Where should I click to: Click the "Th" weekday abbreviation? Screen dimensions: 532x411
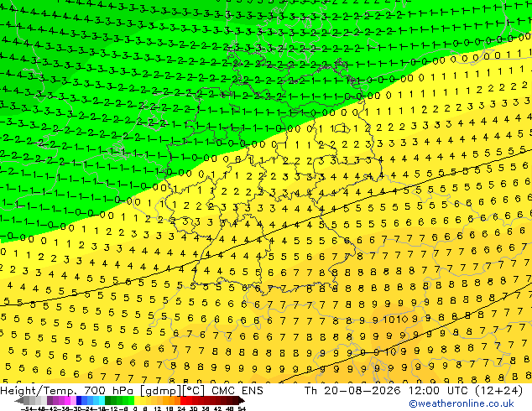point(310,391)
